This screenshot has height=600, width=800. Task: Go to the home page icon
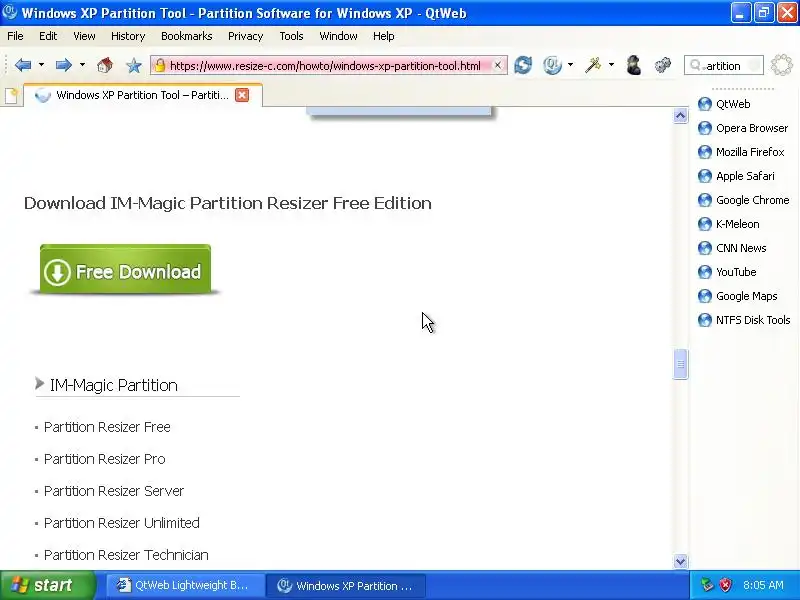pyautogui.click(x=105, y=65)
